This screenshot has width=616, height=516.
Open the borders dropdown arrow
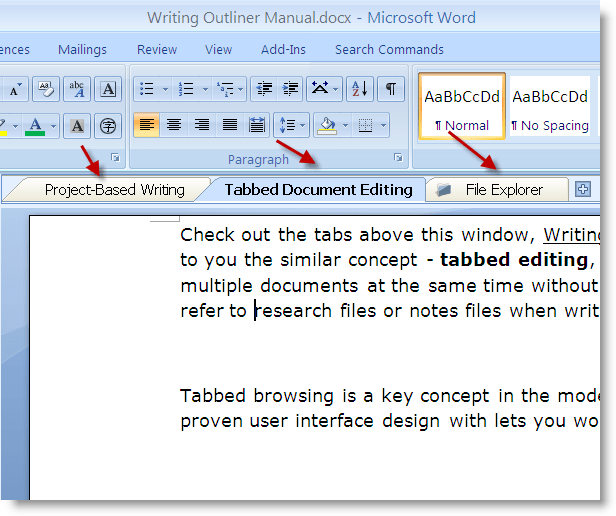(383, 125)
